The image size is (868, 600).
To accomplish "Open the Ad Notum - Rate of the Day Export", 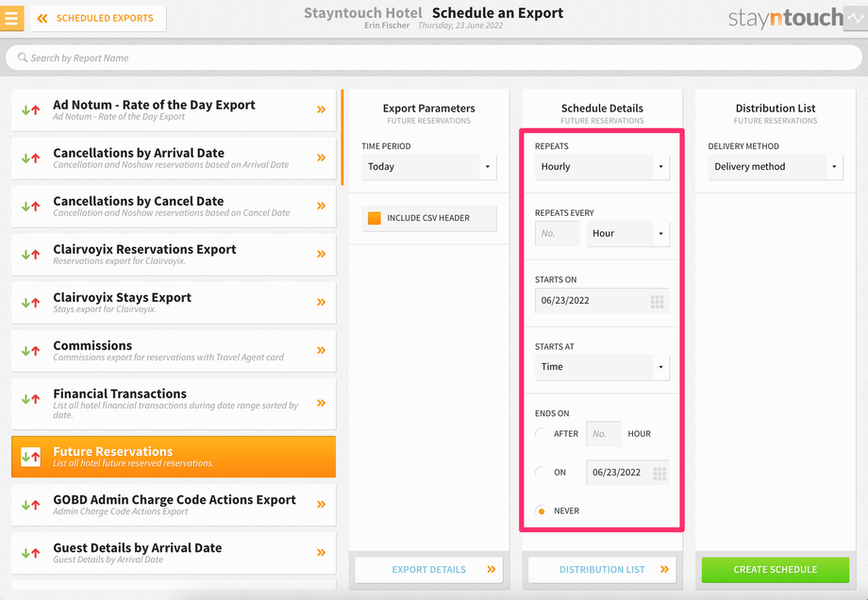I will (x=174, y=110).
